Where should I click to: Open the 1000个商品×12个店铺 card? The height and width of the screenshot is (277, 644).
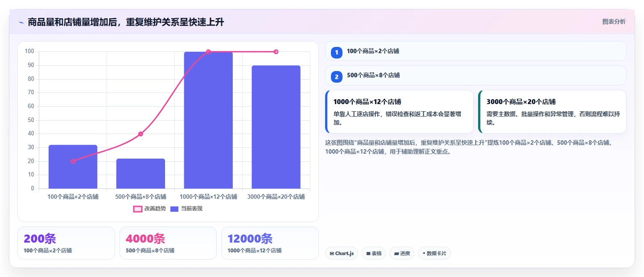pos(399,112)
